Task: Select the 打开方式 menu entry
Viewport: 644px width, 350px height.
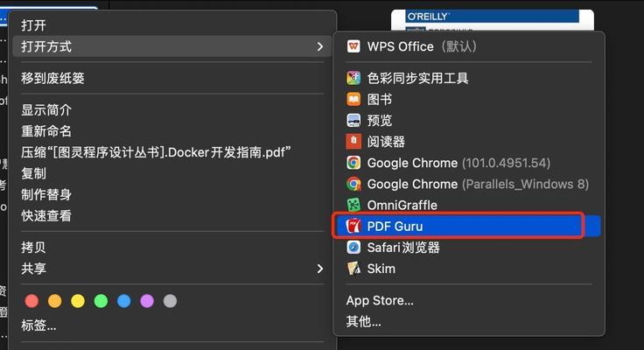Action: tap(172, 46)
